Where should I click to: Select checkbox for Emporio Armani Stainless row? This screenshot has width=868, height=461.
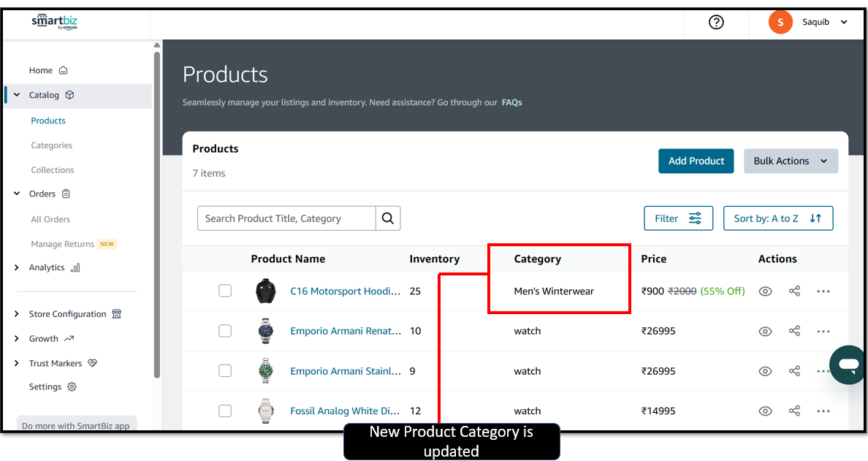(225, 371)
